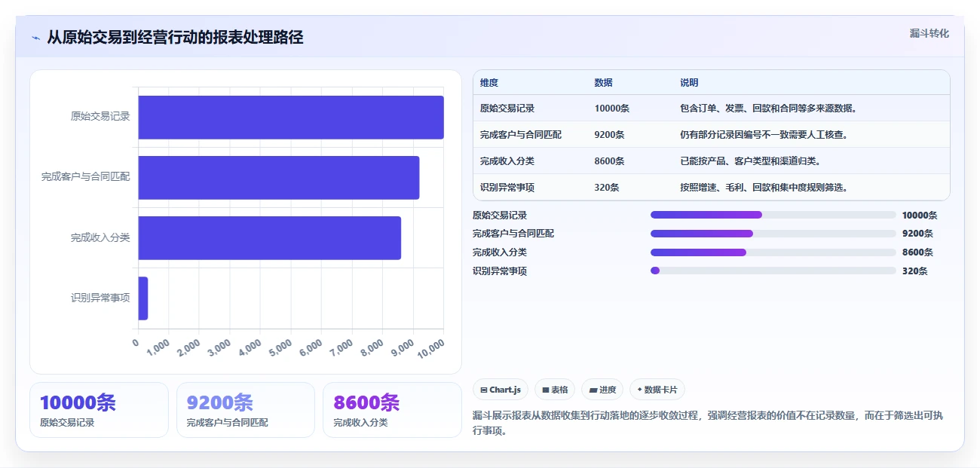Click the title 从原始交易到经营行动的报表处理路径

pos(175,38)
